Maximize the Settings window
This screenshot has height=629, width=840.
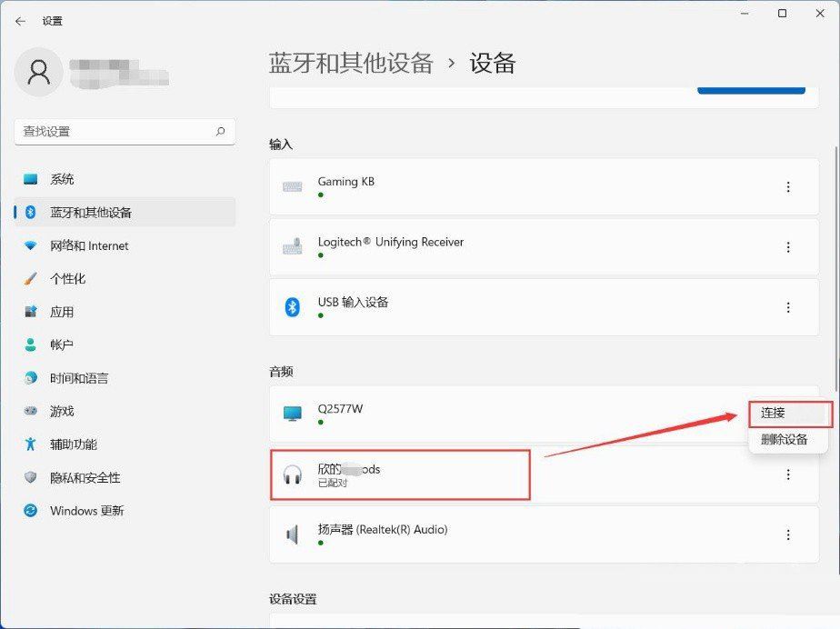(x=782, y=14)
